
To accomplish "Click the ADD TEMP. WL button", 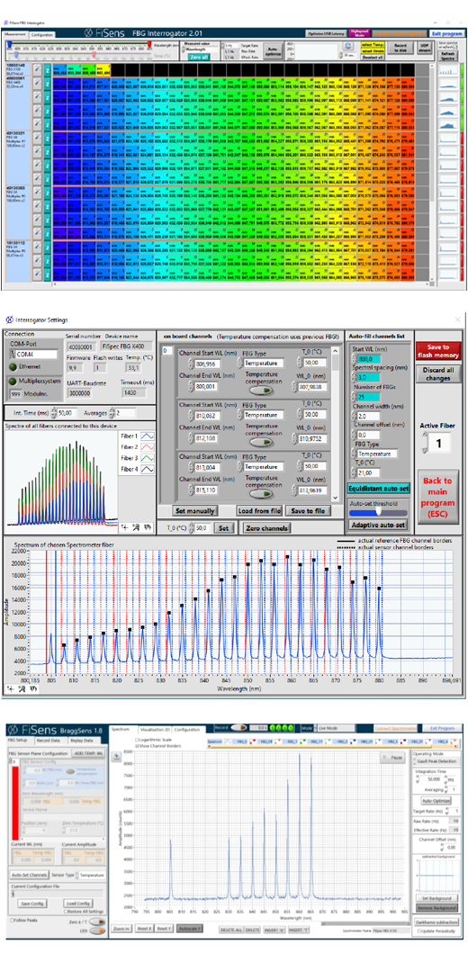I will coord(87,753).
